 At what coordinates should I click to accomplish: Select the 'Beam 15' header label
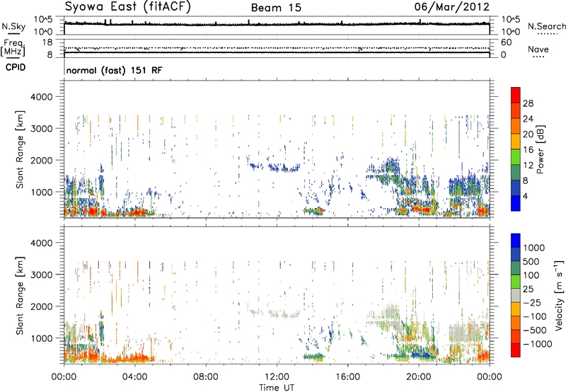pos(276,8)
